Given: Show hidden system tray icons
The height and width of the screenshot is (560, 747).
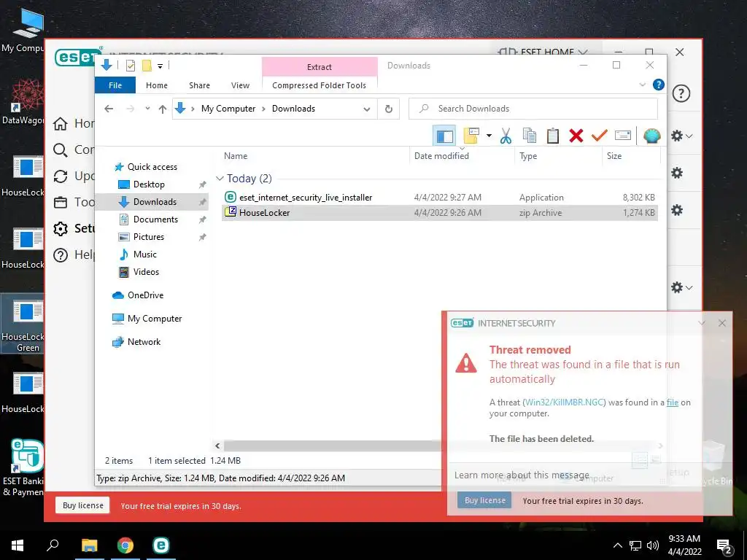Looking at the screenshot, I should coord(617,545).
